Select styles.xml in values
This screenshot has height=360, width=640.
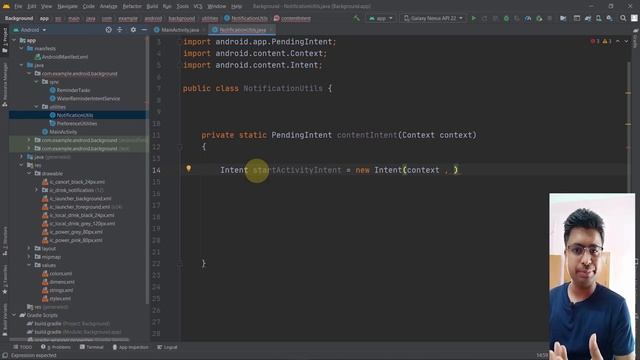tap(60, 299)
